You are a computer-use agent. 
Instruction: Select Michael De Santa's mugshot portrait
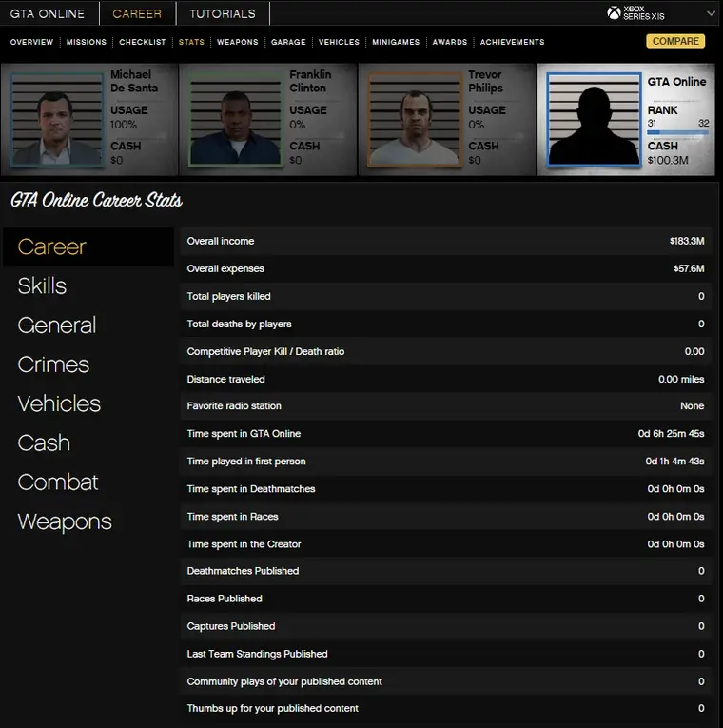(55, 120)
